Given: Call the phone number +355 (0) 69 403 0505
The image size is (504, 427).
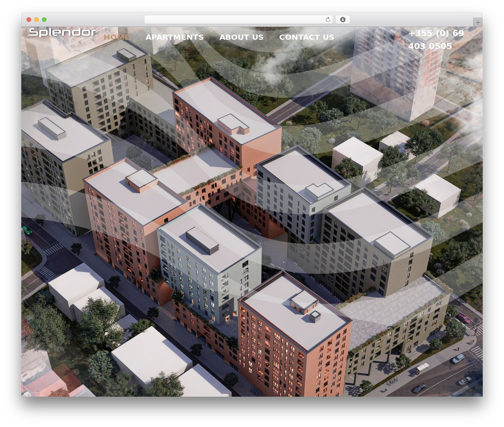Looking at the screenshot, I should pyautogui.click(x=436, y=39).
